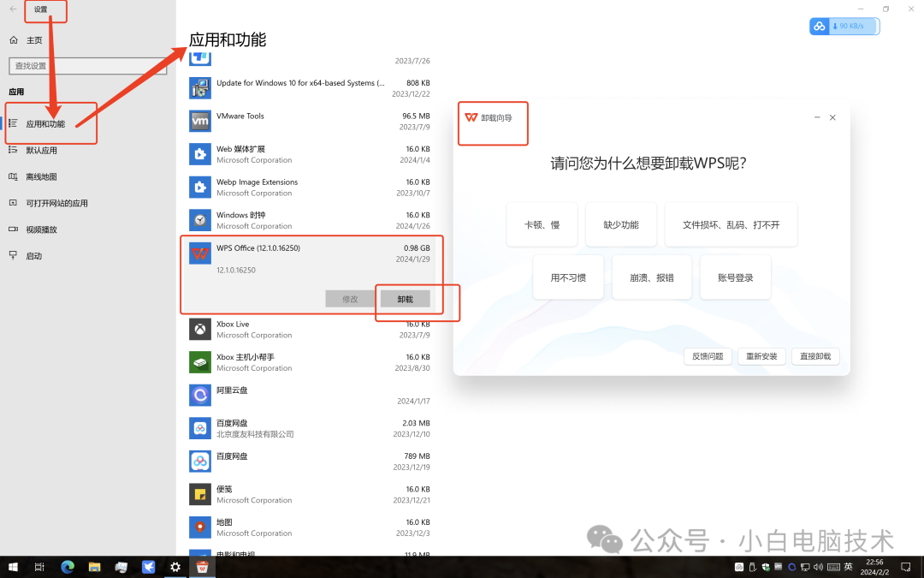Click the blue bird app on taskbar
Image resolution: width=924 pixels, height=578 pixels.
149,568
